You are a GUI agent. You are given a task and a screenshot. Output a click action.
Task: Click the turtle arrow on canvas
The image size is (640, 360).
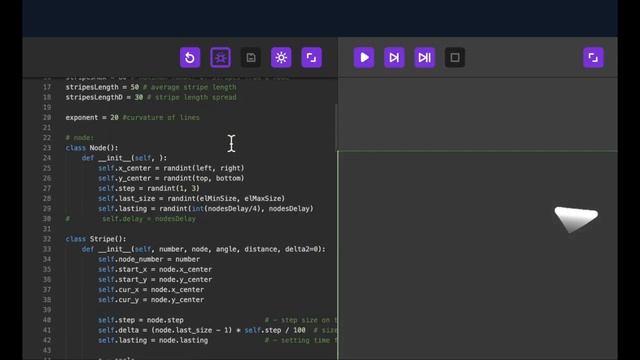[x=576, y=219]
